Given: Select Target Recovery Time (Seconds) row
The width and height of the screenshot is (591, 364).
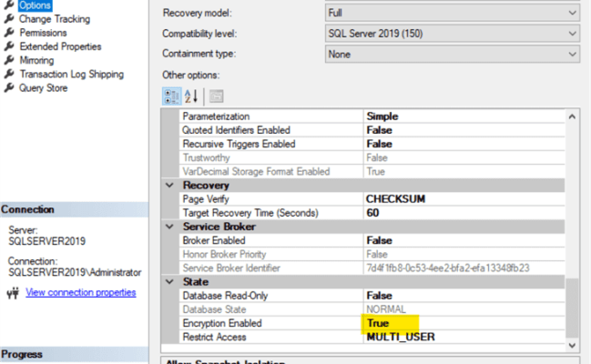Looking at the screenshot, I should click(x=372, y=213).
